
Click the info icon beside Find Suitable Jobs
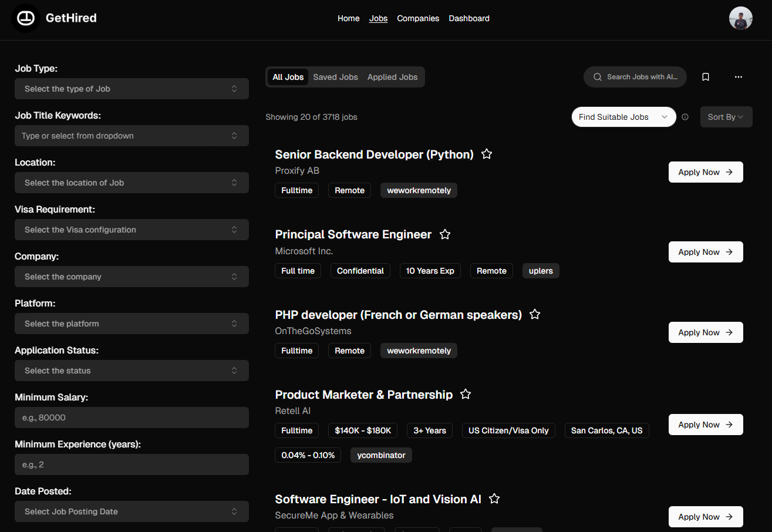coord(685,117)
